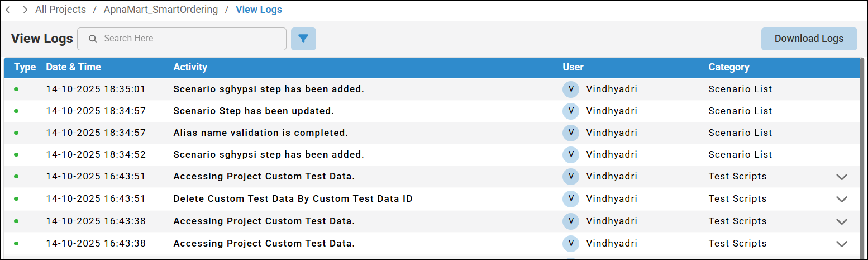Image resolution: width=868 pixels, height=260 pixels.
Task: Expand the Delete Custom Test Data log row
Action: tap(842, 199)
